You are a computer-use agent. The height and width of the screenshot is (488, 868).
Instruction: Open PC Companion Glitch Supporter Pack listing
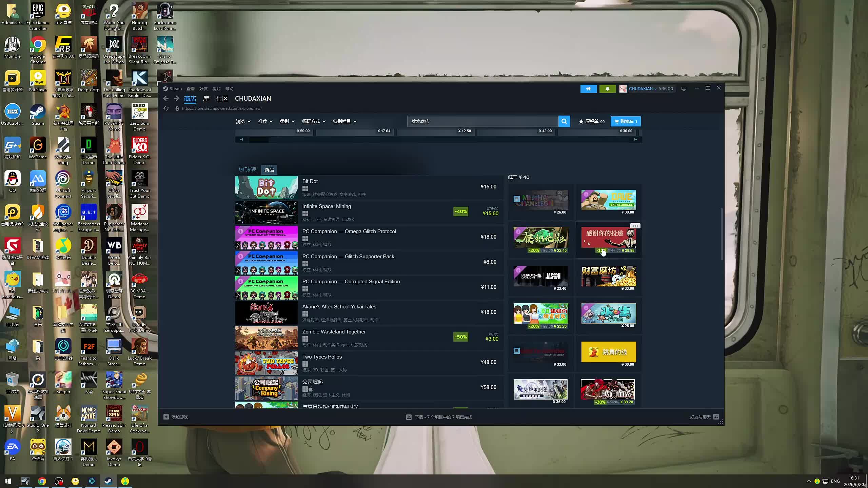pyautogui.click(x=369, y=263)
